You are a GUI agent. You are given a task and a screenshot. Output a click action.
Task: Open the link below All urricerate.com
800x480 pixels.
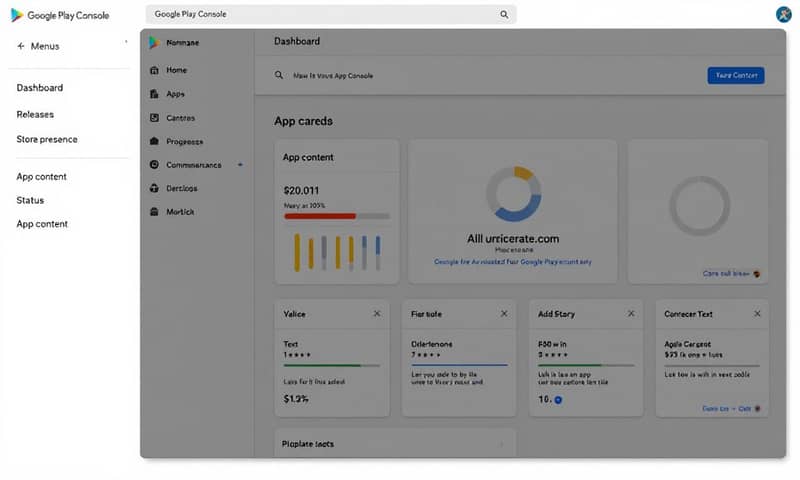click(x=513, y=262)
